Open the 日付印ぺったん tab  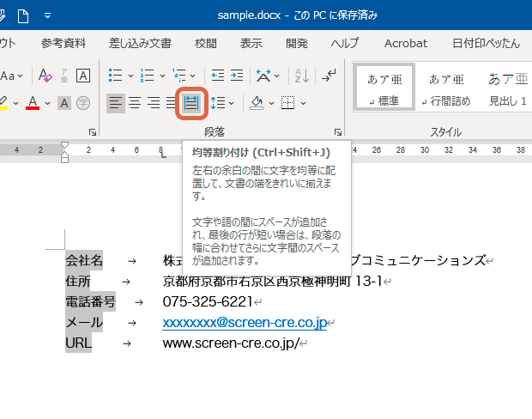click(x=487, y=44)
